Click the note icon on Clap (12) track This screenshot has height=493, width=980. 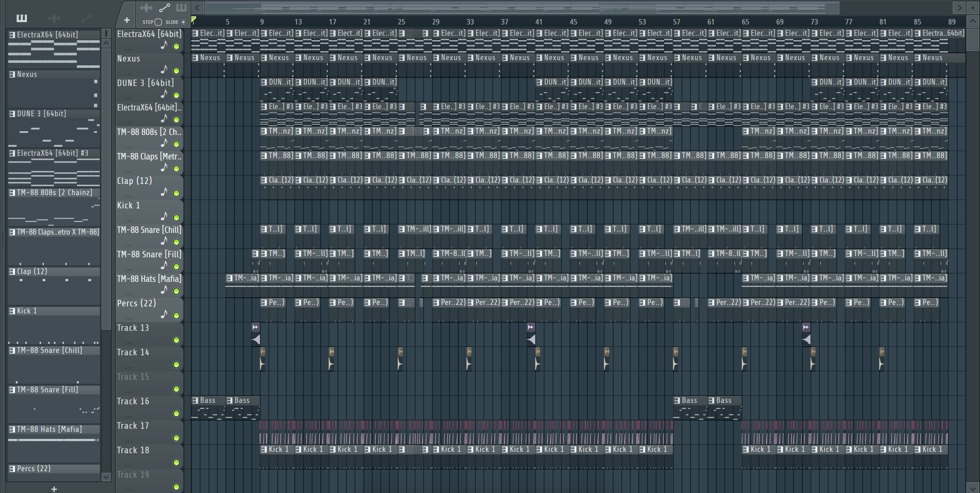[x=164, y=192]
